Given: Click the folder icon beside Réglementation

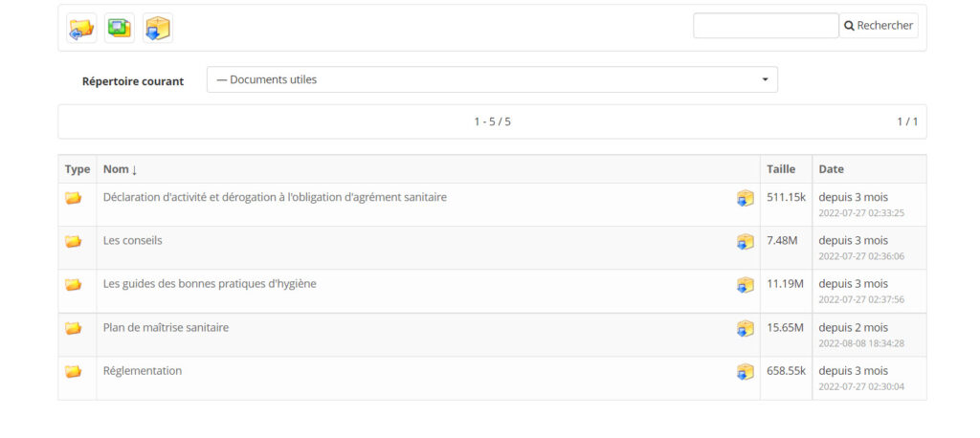Looking at the screenshot, I should click(73, 371).
